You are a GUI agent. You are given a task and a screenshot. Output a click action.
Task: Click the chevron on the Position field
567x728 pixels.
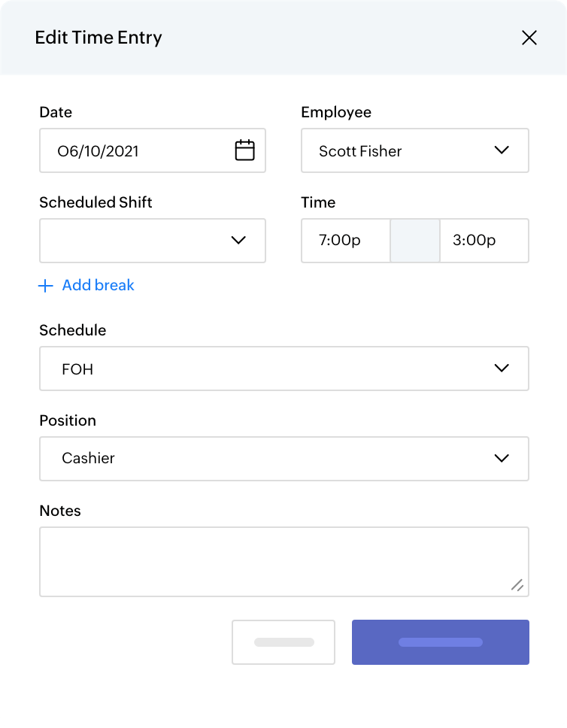502,459
